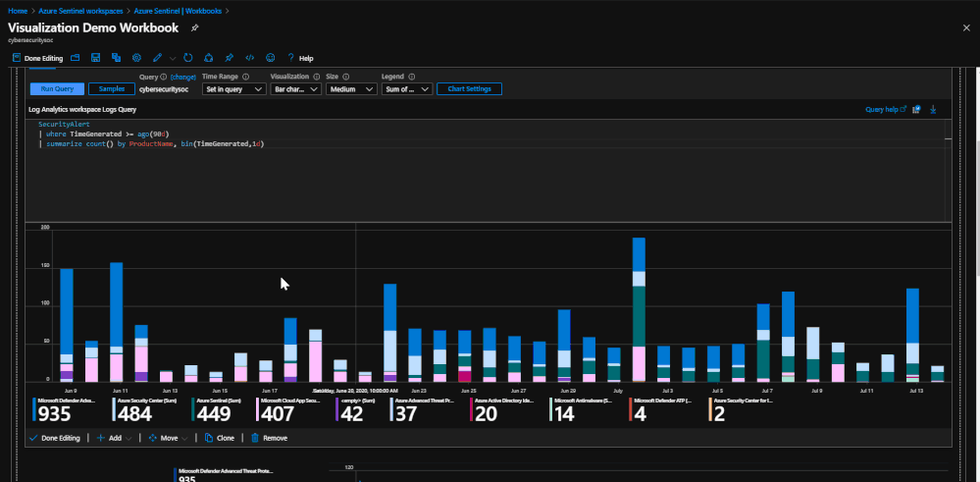This screenshot has width=980, height=482.
Task: Open the Time Range dropdown
Action: click(x=234, y=88)
